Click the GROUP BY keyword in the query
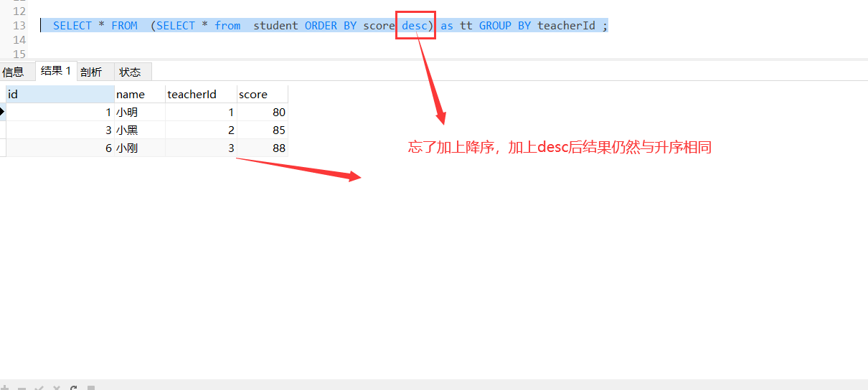This screenshot has width=868, height=390. [505, 26]
